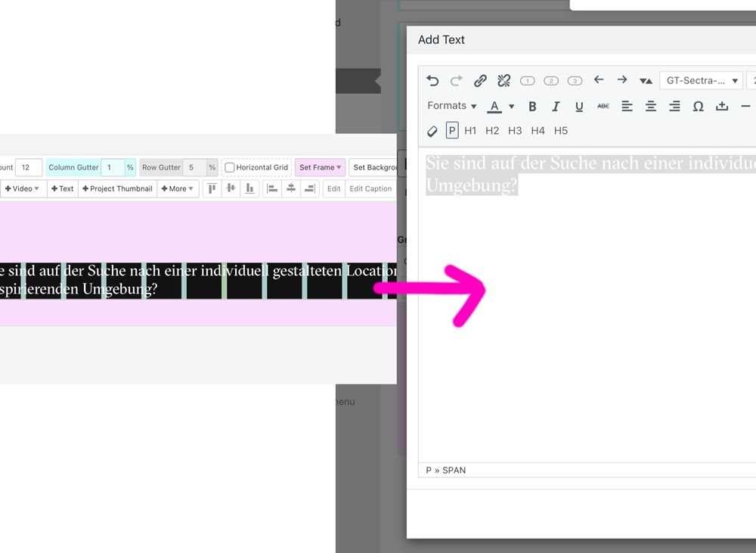Click the eraser clear formatting icon
The image size is (756, 553).
click(x=432, y=131)
